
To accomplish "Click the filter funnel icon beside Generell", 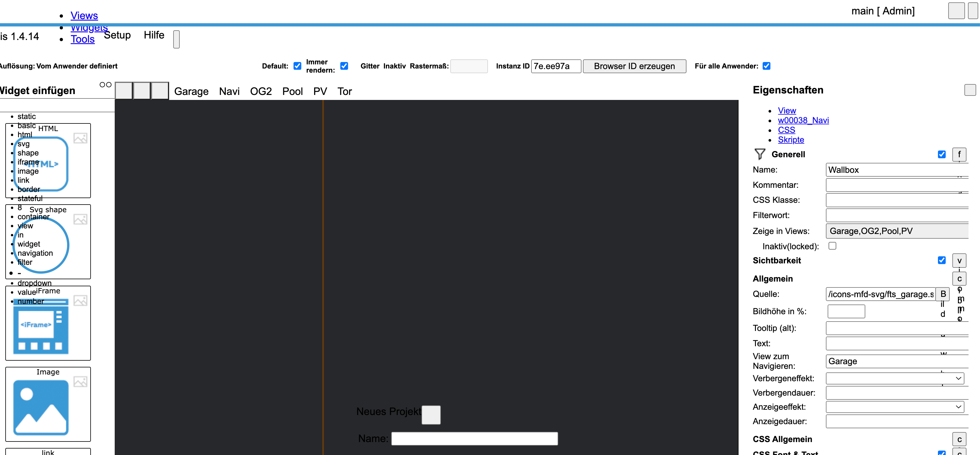I will point(759,154).
